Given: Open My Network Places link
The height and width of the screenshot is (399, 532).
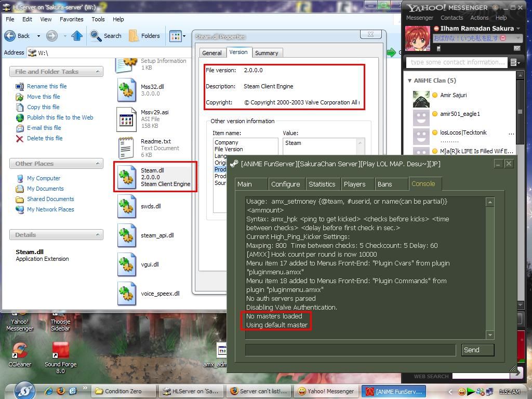Looking at the screenshot, I should click(50, 209).
